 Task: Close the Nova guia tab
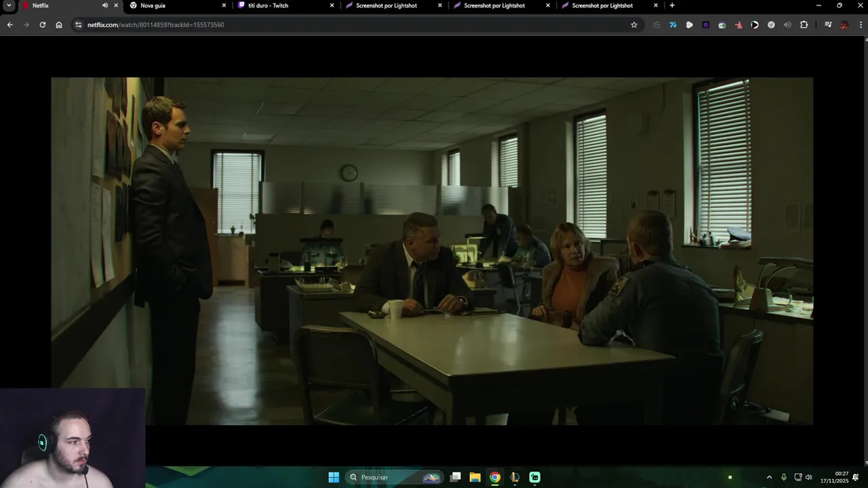coord(224,5)
